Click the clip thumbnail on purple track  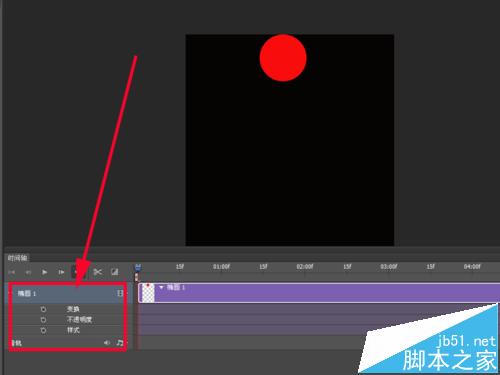tap(148, 293)
